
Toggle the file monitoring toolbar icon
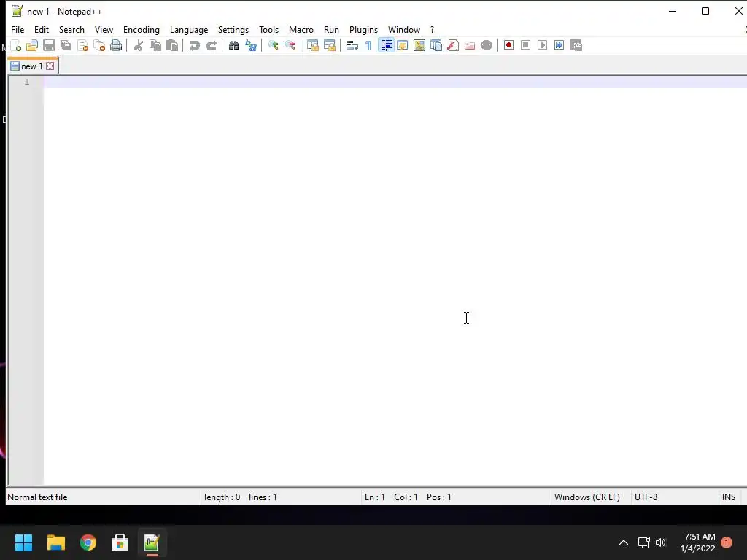click(x=487, y=45)
